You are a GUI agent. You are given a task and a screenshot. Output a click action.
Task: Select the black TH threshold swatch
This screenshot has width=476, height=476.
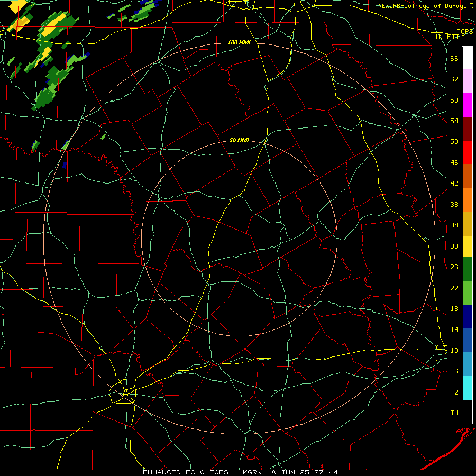(467, 411)
